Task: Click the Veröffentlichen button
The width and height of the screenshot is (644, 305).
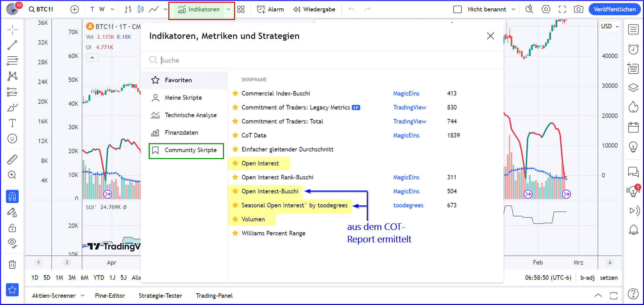Action: coord(615,9)
